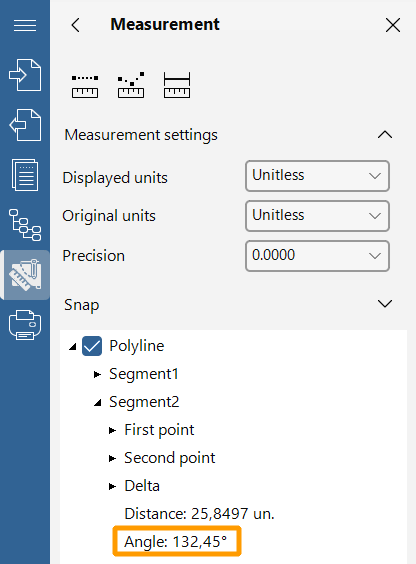Click the Original units label
Viewport: 416px width, 564px height.
coord(109,216)
